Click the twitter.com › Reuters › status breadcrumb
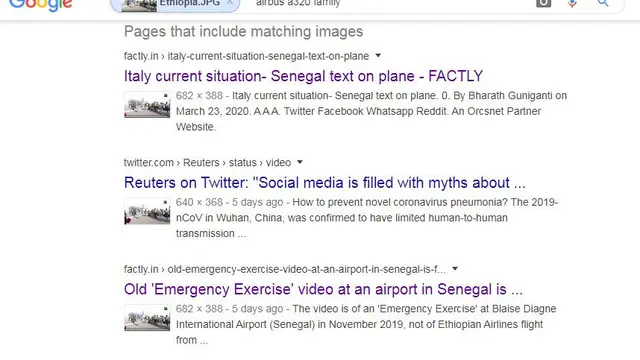Image resolution: width=640 pixels, height=360 pixels. pyautogui.click(x=207, y=162)
